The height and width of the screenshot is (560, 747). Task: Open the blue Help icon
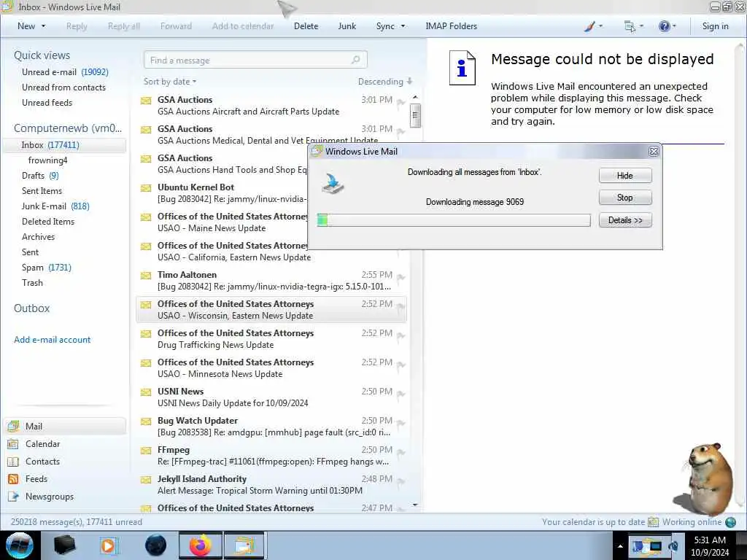point(664,26)
